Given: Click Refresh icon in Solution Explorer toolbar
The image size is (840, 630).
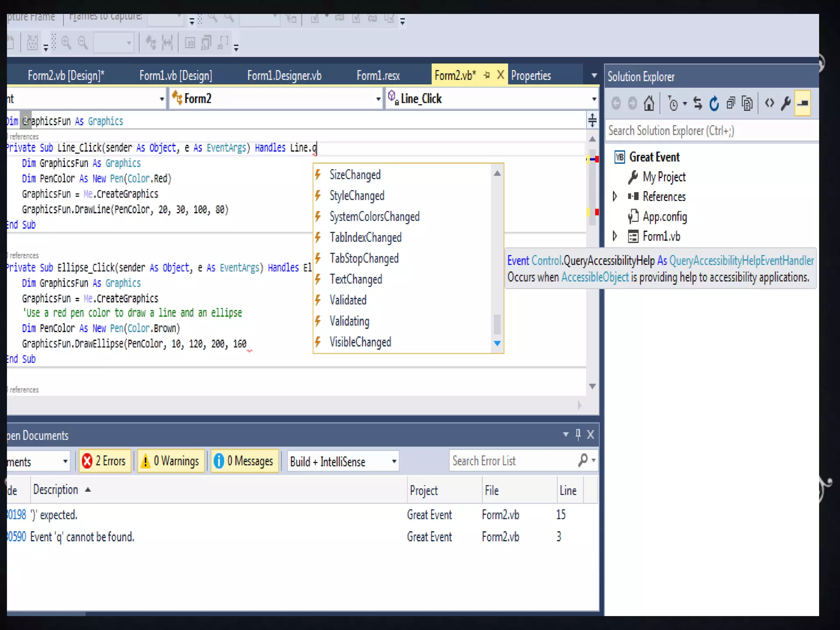Looking at the screenshot, I should click(x=714, y=103).
